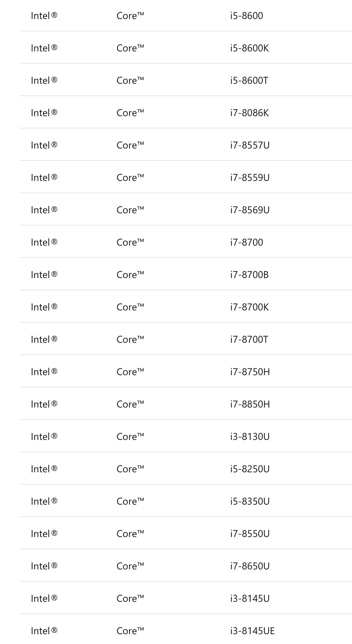
Task: Click the i7-8559U model entry
Action: pos(250,178)
